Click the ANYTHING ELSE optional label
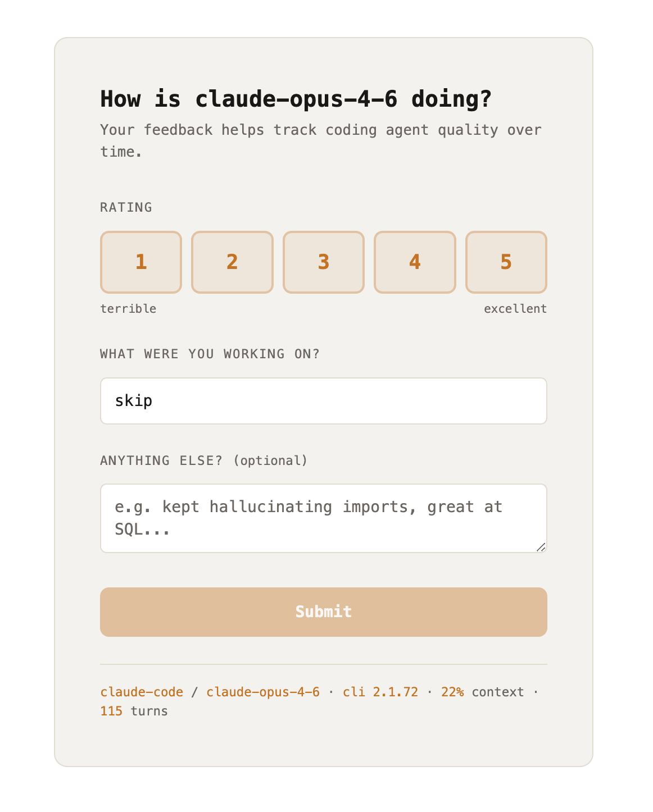 203,460
